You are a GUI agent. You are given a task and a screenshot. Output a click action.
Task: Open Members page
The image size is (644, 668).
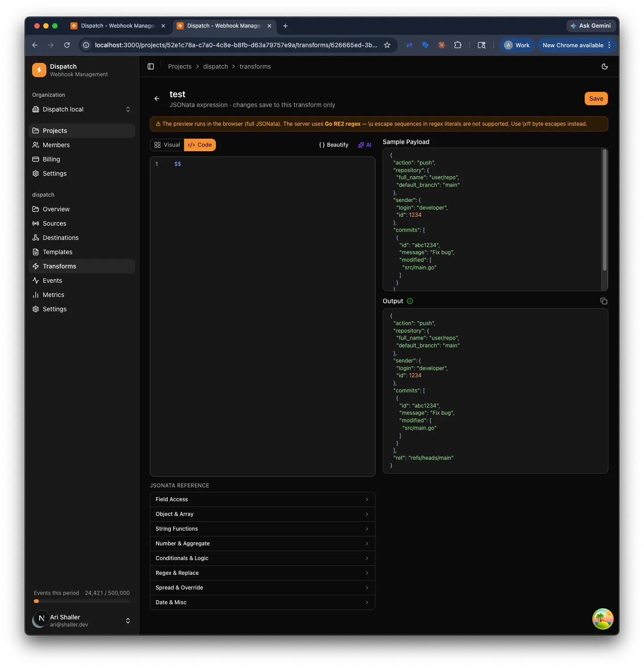[82, 145]
